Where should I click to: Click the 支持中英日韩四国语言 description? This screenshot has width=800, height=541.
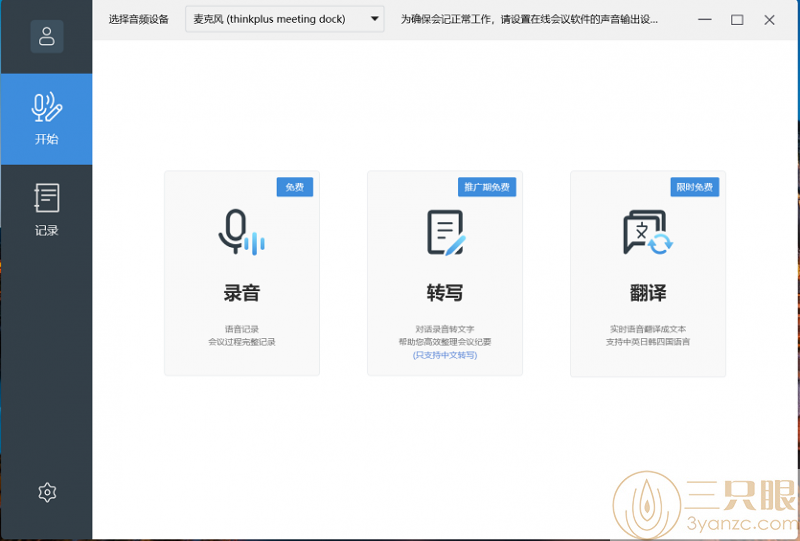point(648,342)
